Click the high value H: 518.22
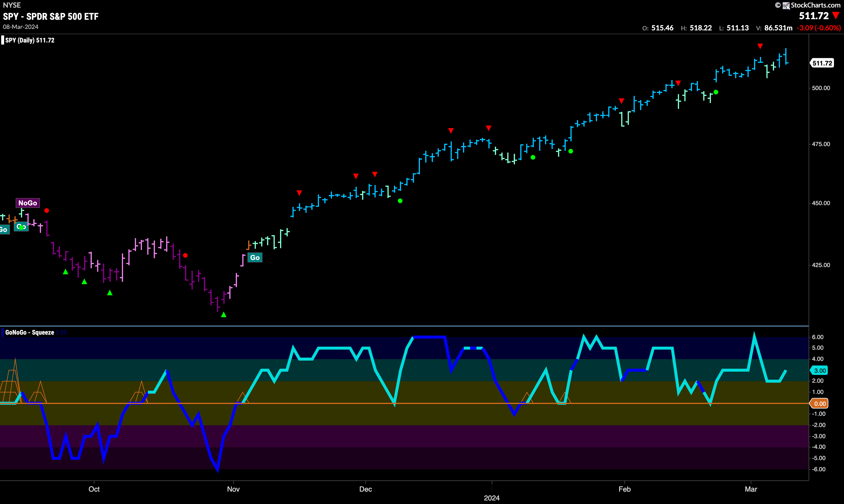Viewport: 844px width, 504px height. point(696,28)
